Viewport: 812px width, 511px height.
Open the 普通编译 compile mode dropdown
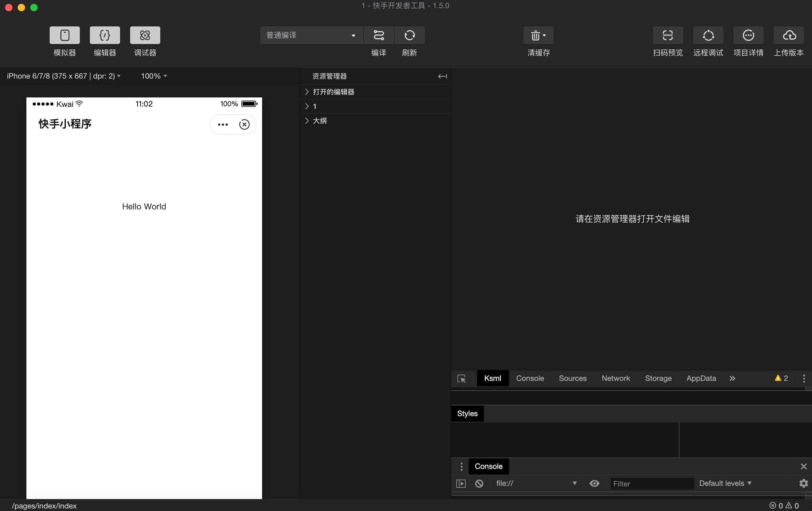tap(311, 35)
